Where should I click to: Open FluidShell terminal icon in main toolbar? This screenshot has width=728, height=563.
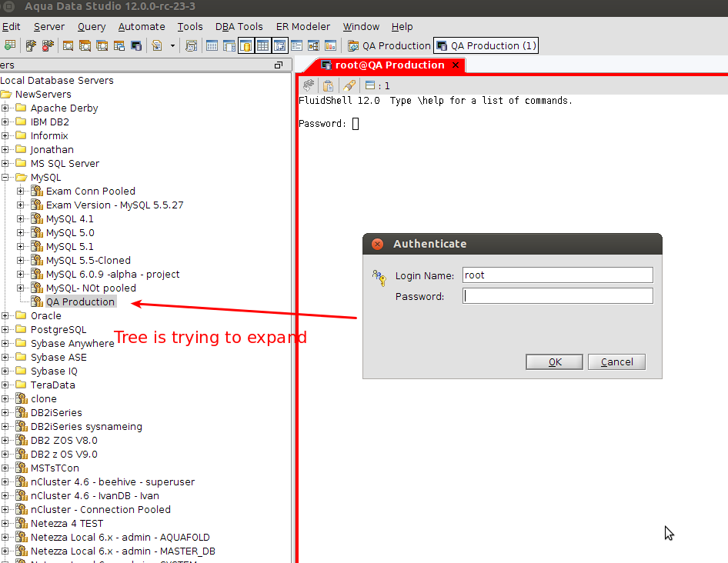coord(136,45)
